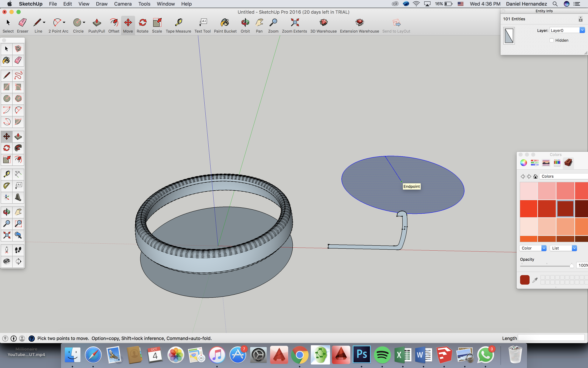The height and width of the screenshot is (368, 588).
Task: Adjust the Opacity slider handle
Action: [572, 265]
